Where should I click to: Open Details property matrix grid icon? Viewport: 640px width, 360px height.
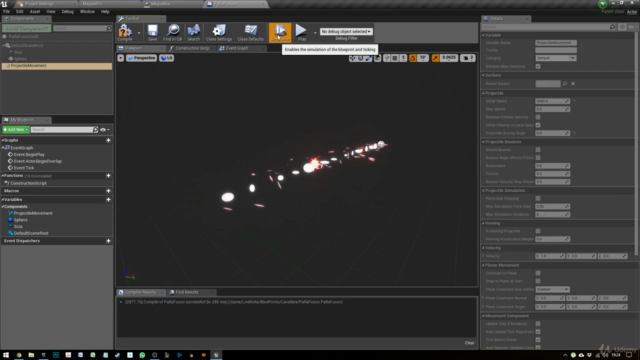(x=622, y=27)
